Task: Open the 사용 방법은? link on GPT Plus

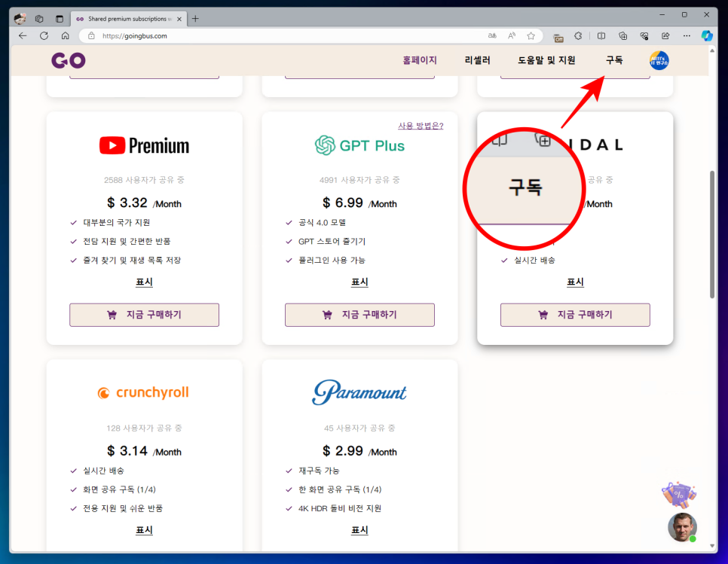Action: coord(421,126)
